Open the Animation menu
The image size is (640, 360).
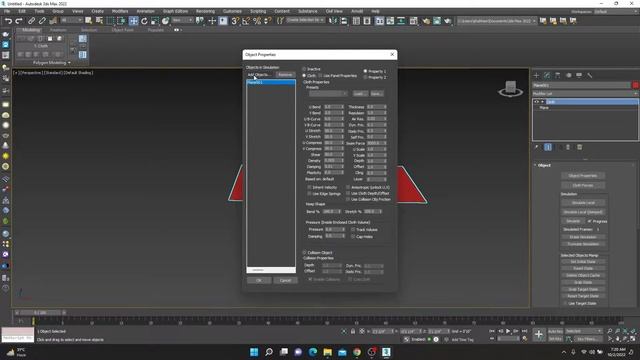145,11
